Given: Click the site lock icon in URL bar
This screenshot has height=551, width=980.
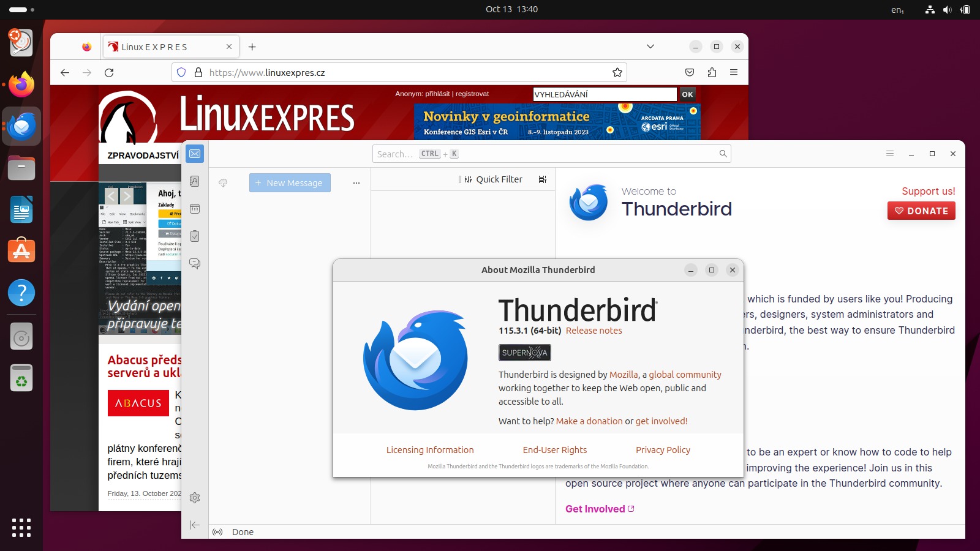Looking at the screenshot, I should tap(198, 72).
